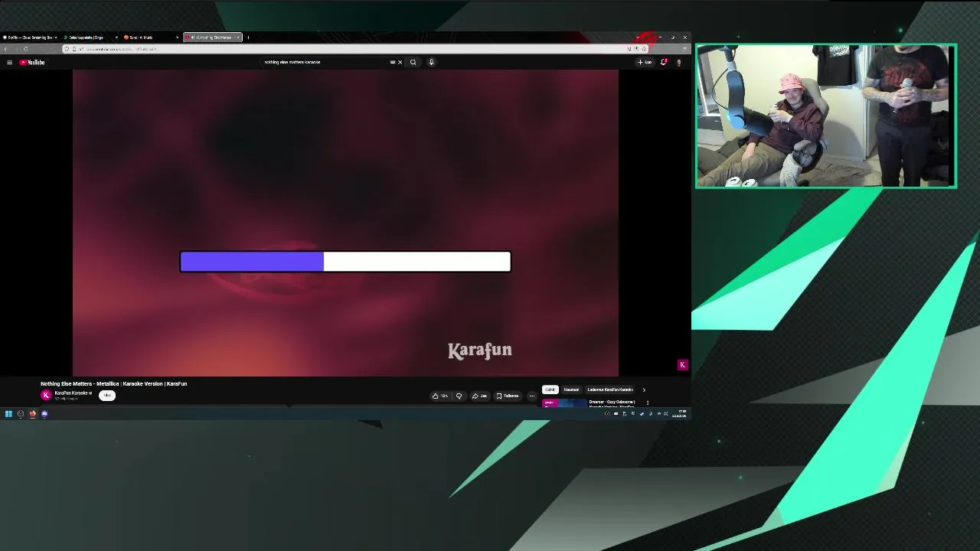Viewport: 980px width, 551px height.
Task: Save the video with the Tallenna button
Action: pyautogui.click(x=508, y=396)
